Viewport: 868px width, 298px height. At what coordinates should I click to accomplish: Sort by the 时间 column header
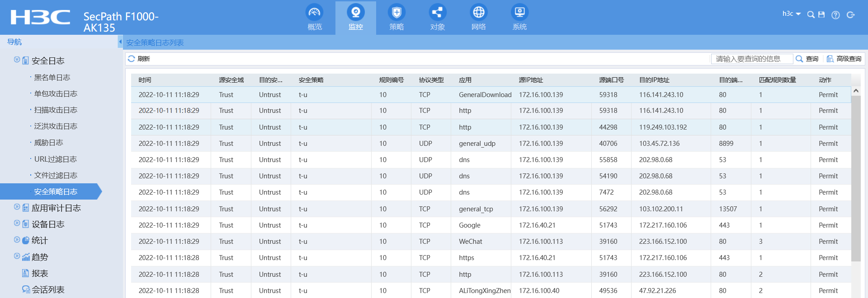pyautogui.click(x=145, y=80)
